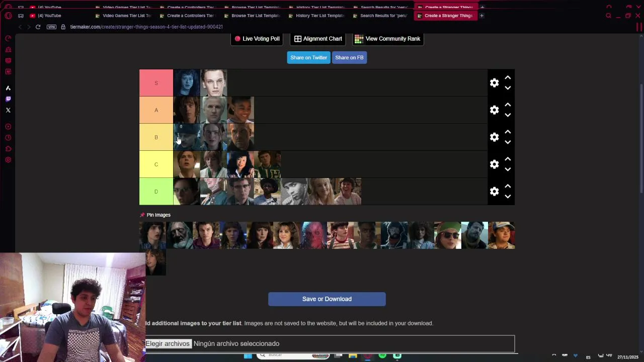Open settings gear for the S tier row
The height and width of the screenshot is (362, 644).
(494, 83)
